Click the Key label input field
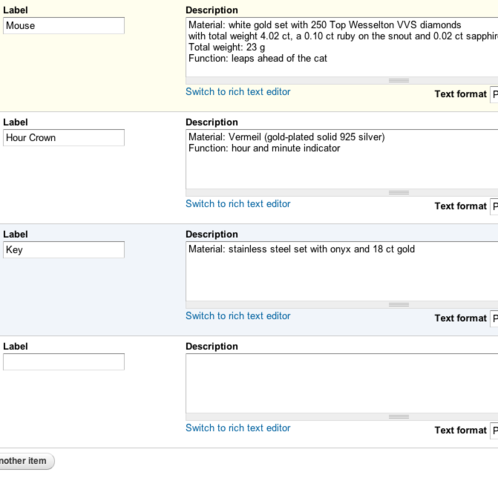498x478 pixels. [64, 250]
